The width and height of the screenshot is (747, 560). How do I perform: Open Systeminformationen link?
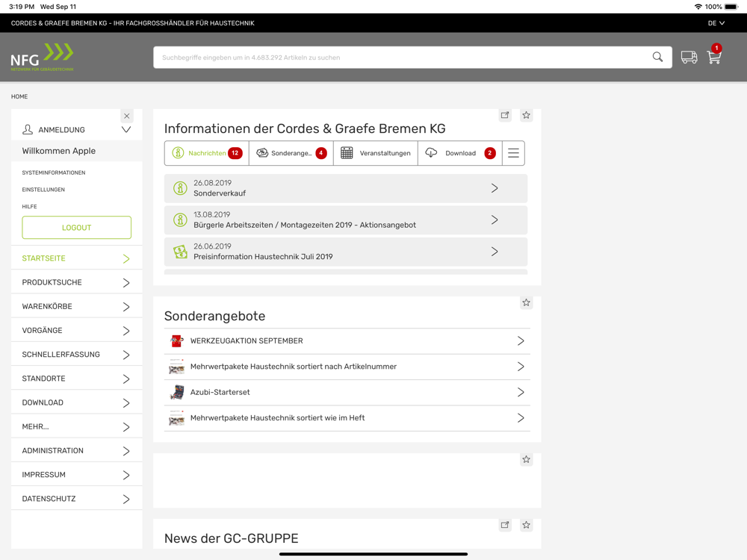[x=53, y=172]
